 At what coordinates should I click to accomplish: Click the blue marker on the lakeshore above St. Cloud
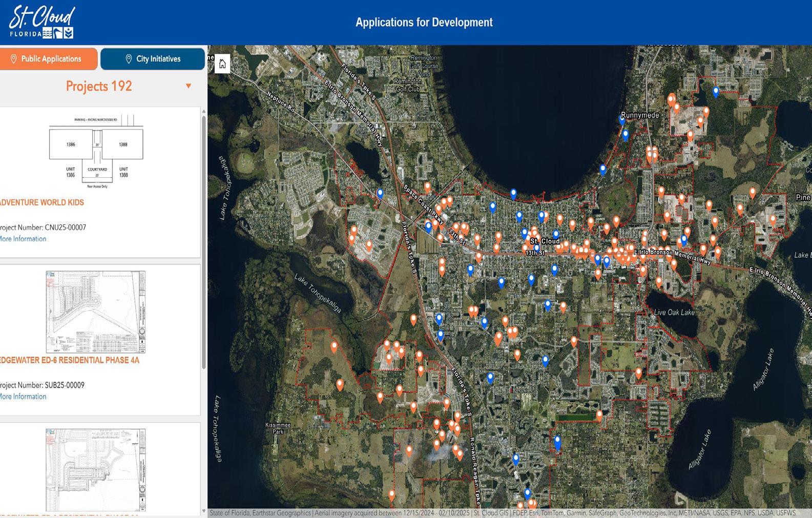(x=513, y=193)
